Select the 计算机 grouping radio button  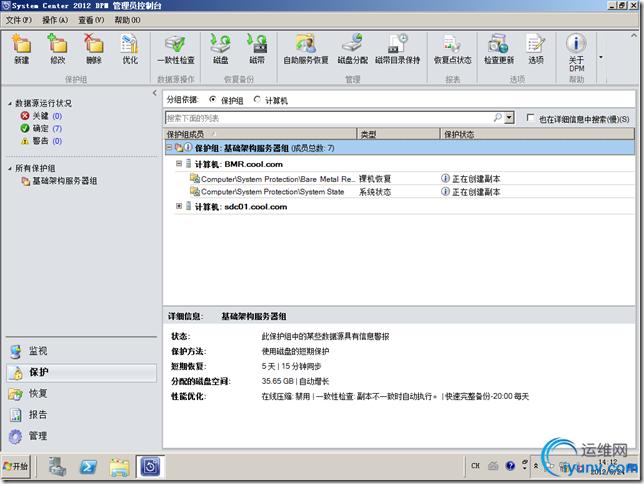(x=257, y=99)
